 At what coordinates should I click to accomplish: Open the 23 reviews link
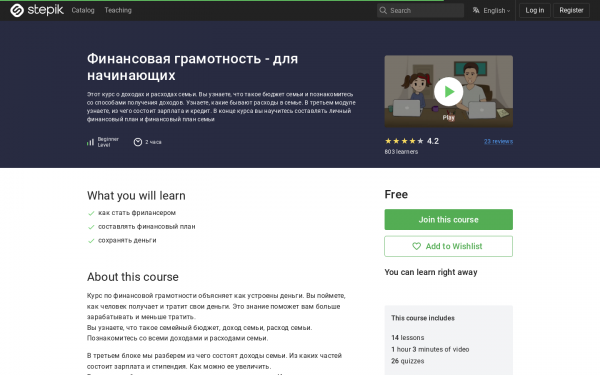click(x=498, y=141)
